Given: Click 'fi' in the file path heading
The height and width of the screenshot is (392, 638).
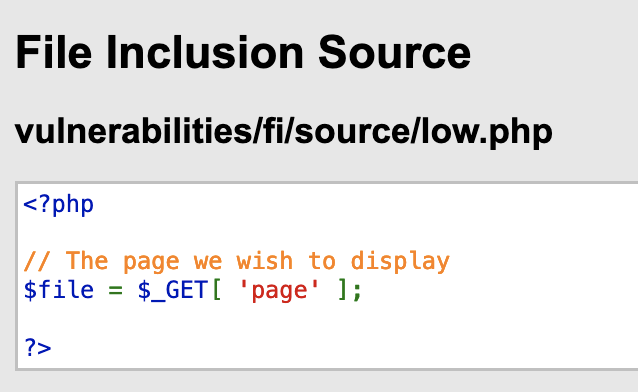Looking at the screenshot, I should point(273,131).
